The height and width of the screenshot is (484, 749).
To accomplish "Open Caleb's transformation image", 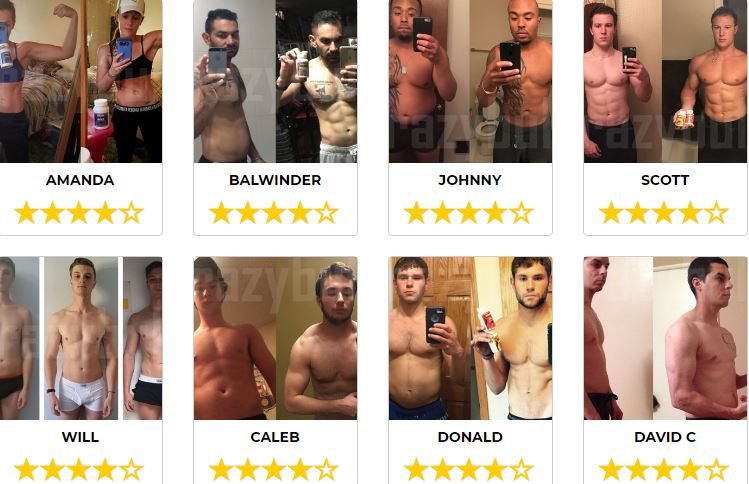I will tap(275, 338).
